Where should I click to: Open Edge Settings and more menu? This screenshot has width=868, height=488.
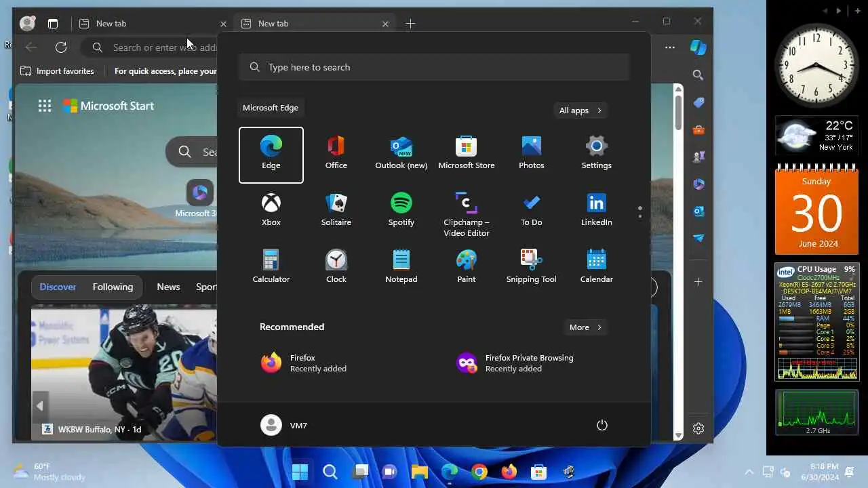pyautogui.click(x=670, y=47)
